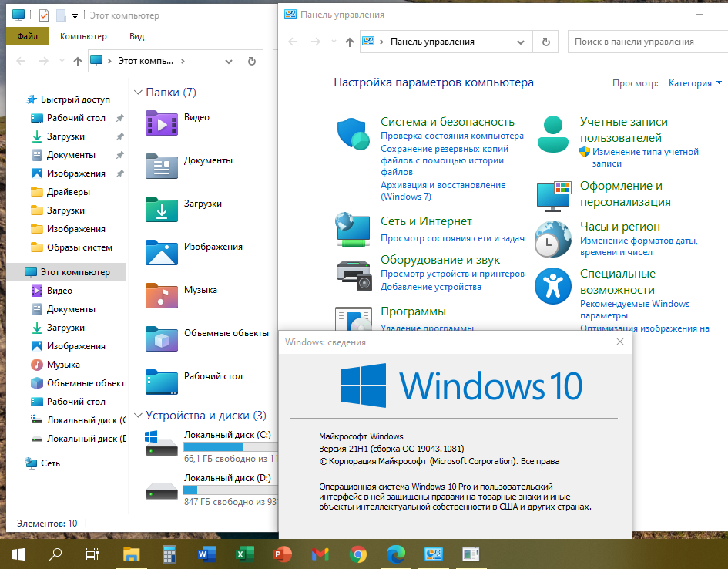The image size is (728, 569).
Task: Open File Explorer from the taskbar
Action: point(132,554)
